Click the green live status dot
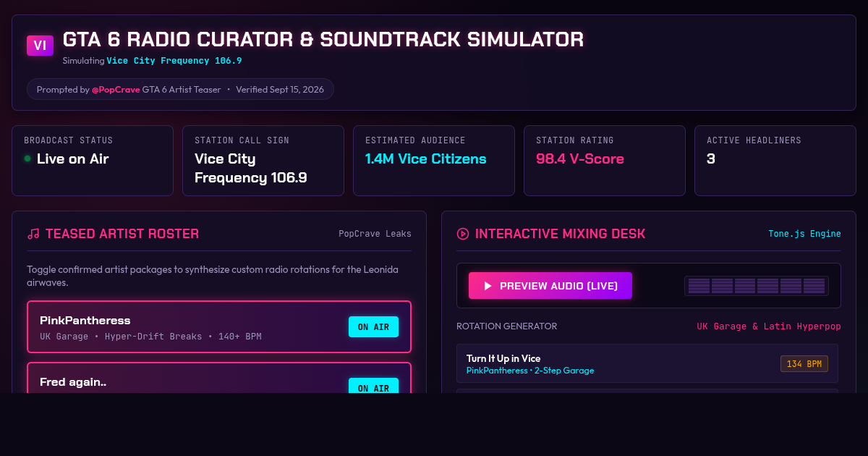 coord(27,159)
